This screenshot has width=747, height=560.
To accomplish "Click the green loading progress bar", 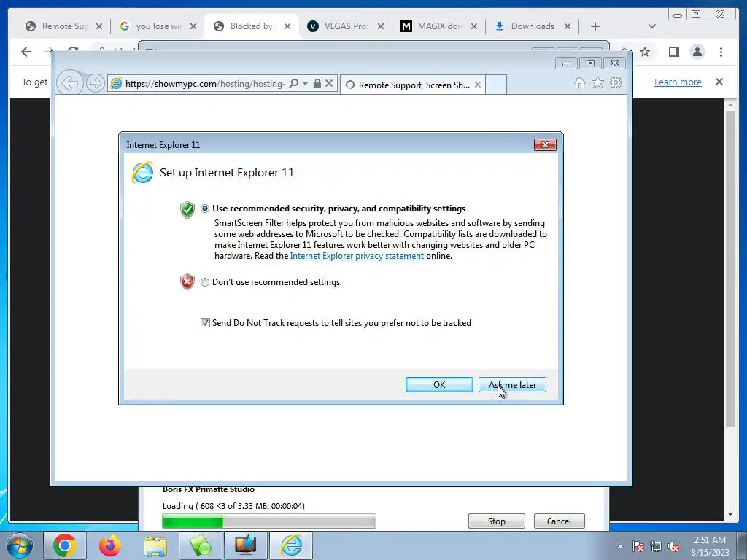I will point(269,521).
